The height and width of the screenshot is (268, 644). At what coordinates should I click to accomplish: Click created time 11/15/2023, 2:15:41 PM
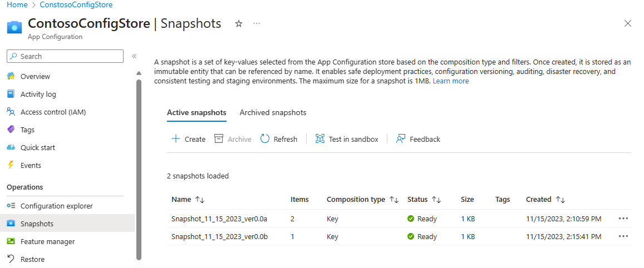pos(563,236)
